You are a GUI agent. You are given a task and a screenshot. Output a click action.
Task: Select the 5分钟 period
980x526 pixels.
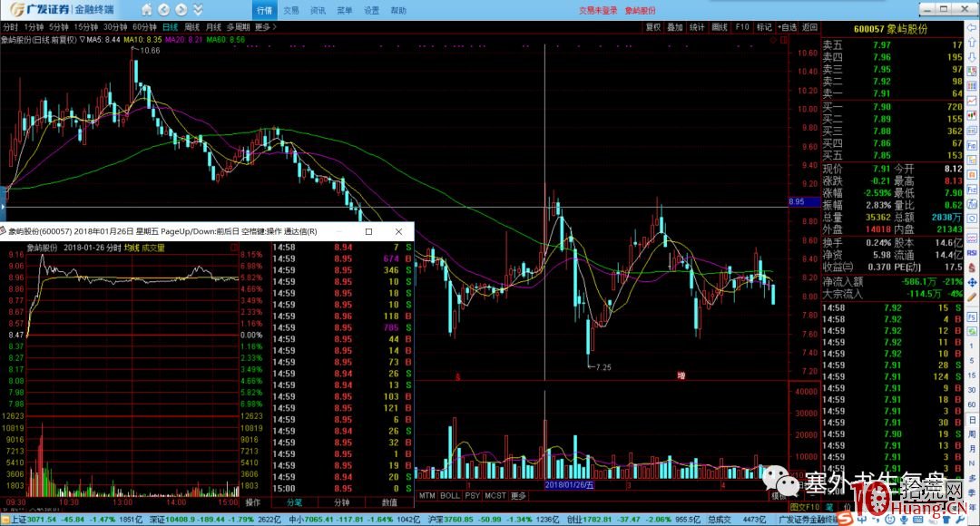pos(59,27)
